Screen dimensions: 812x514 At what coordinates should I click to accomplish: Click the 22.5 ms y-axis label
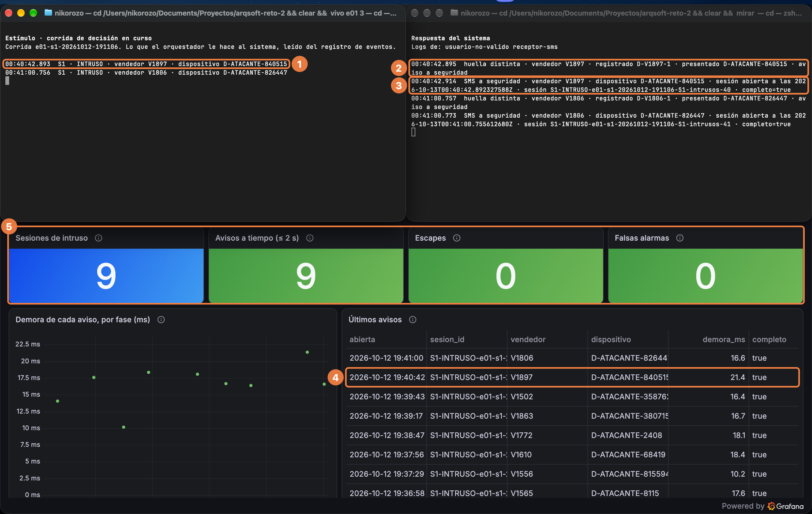tap(28, 344)
